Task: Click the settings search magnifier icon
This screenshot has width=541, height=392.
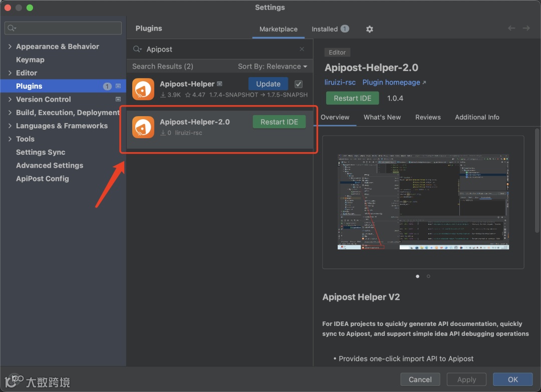Action: coord(12,28)
